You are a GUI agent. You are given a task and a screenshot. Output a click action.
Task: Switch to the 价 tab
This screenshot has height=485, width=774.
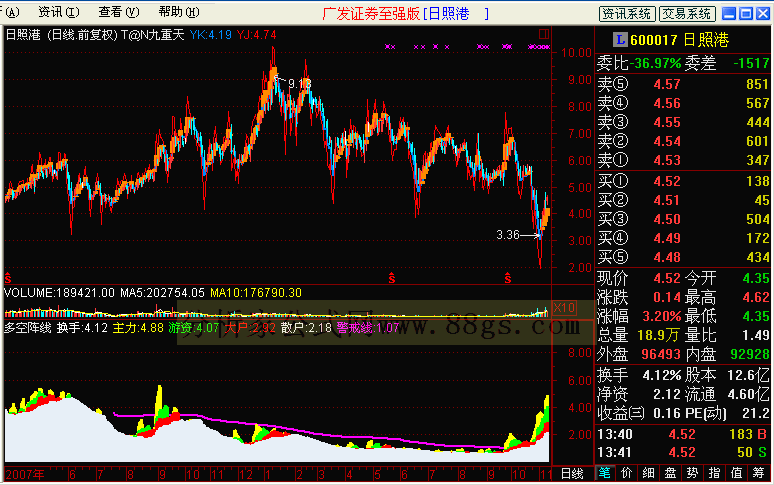click(626, 473)
